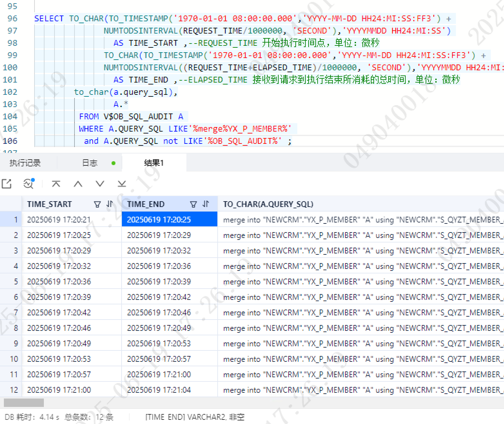Select merge into query cell in row 12
Screen dimensions: 504x424
(361, 390)
